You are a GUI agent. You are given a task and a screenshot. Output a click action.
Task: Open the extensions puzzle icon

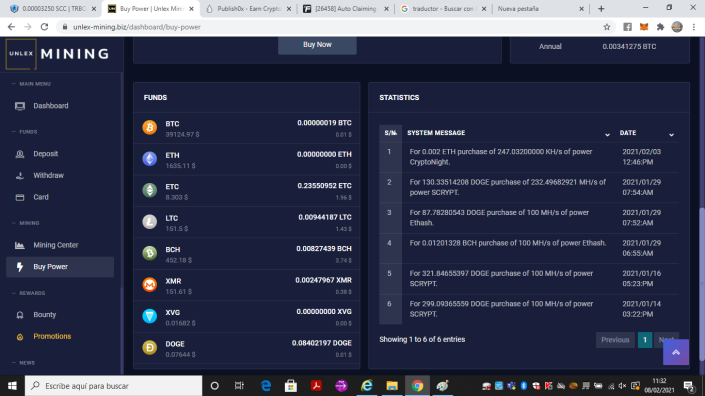coord(660,27)
